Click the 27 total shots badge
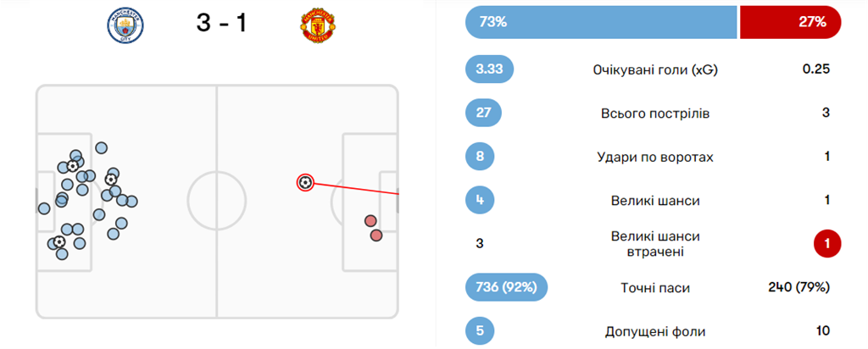Viewport: 868px width, 349px height. point(484,114)
